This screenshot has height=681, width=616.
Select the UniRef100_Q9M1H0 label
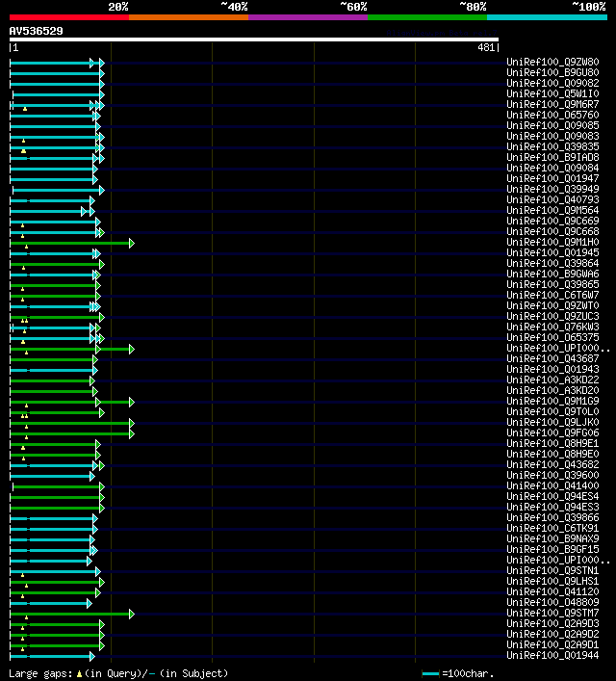pos(552,242)
